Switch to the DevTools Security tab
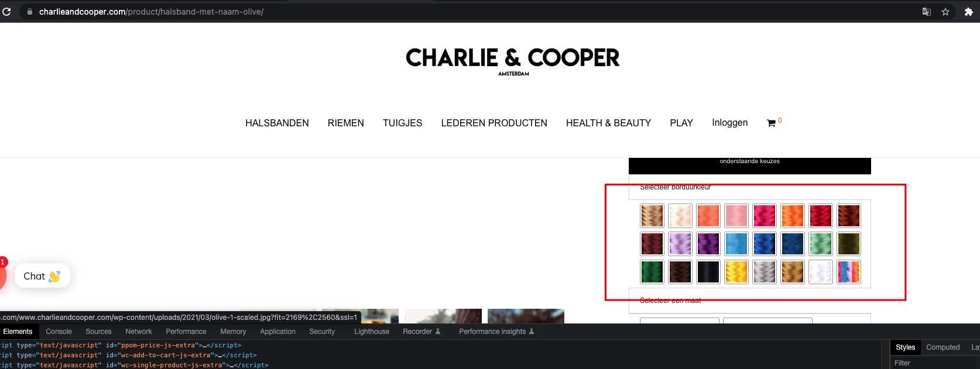 [322, 332]
